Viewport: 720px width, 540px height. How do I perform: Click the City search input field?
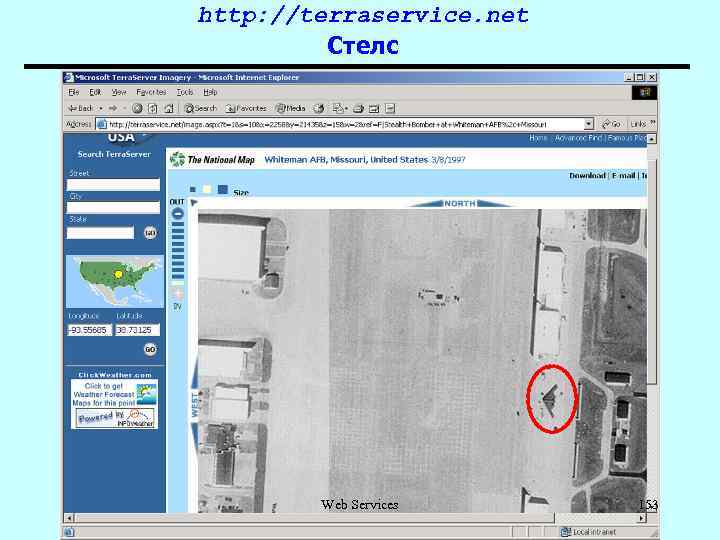click(x=113, y=208)
